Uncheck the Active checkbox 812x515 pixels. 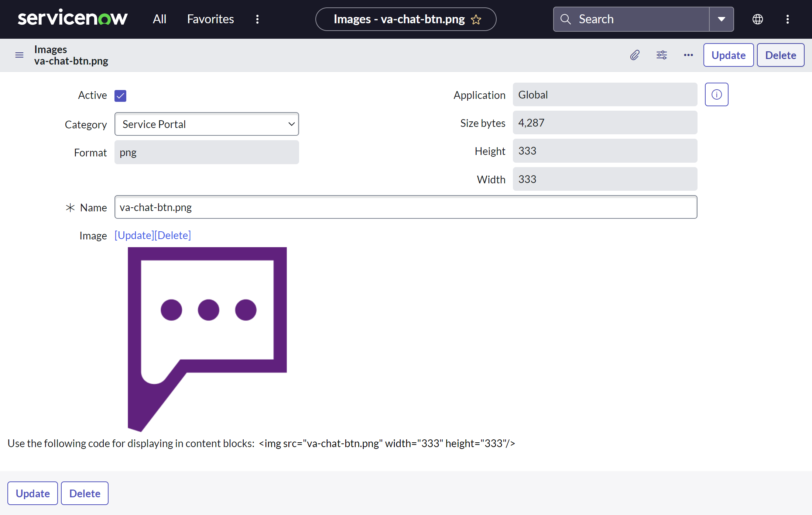pyautogui.click(x=120, y=96)
